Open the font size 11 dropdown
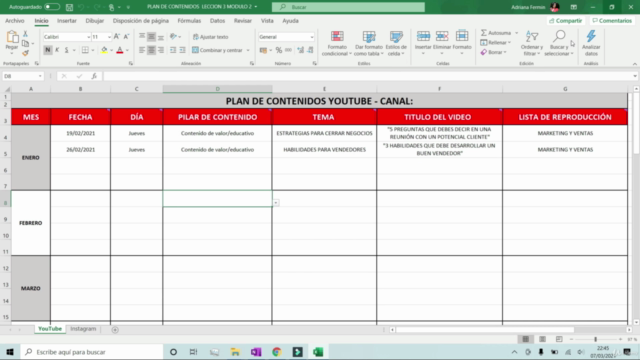The height and width of the screenshot is (360, 640). [x=109, y=37]
